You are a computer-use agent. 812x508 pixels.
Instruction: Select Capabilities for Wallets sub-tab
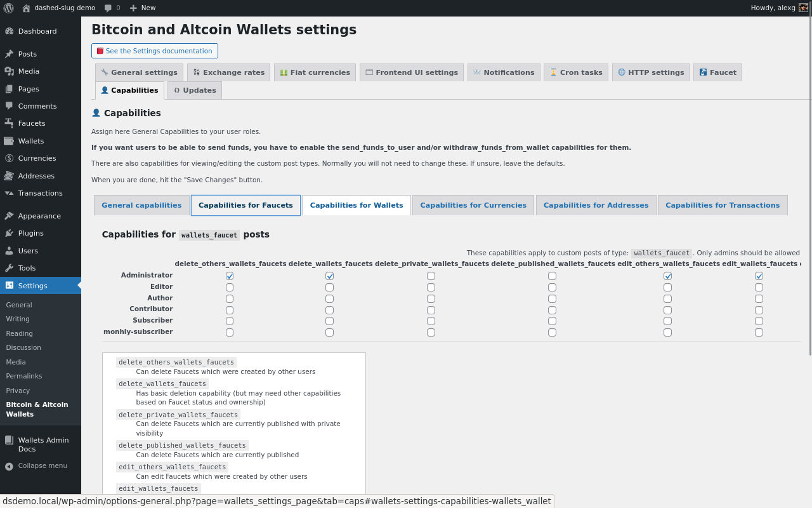(357, 205)
